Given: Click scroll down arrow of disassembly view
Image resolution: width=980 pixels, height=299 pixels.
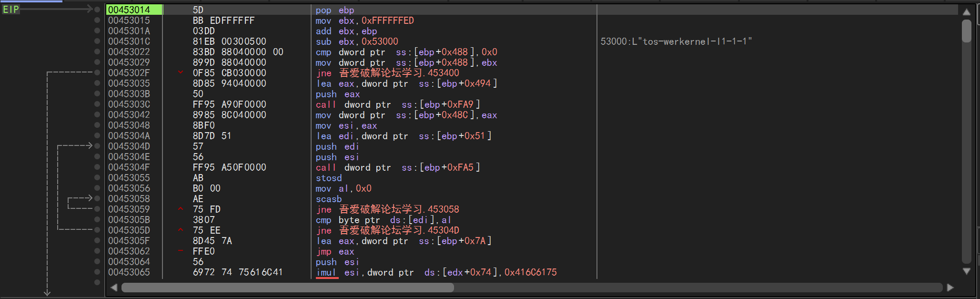Looking at the screenshot, I should [966, 271].
